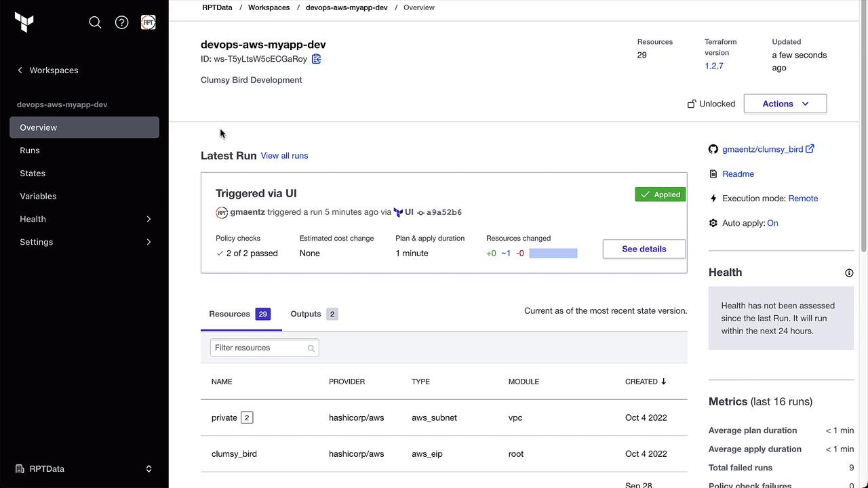This screenshot has height=488, width=868.
Task: Sort resources by Created column arrow
Action: pos(663,382)
